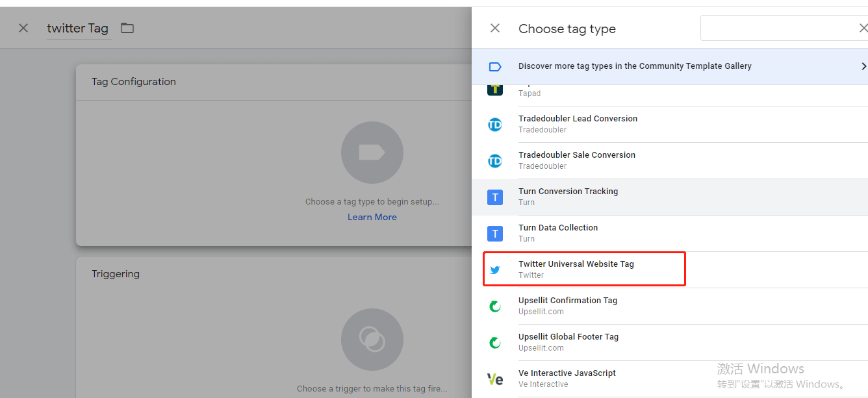Select Upsellit Confirmation Tag type
The width and height of the screenshot is (868, 398).
click(670, 306)
